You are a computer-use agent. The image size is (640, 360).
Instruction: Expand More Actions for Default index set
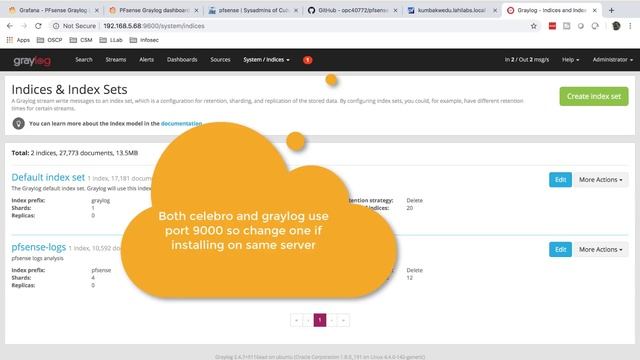[x=600, y=180]
